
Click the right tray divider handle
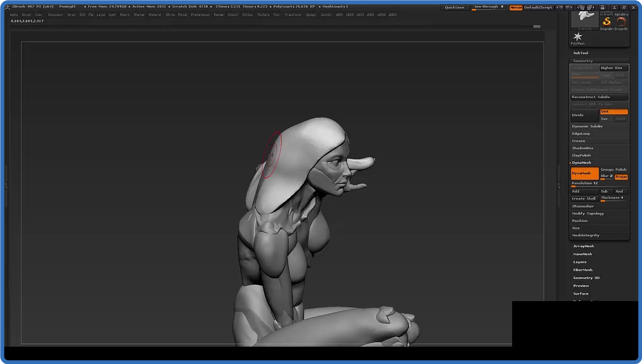coord(559,186)
